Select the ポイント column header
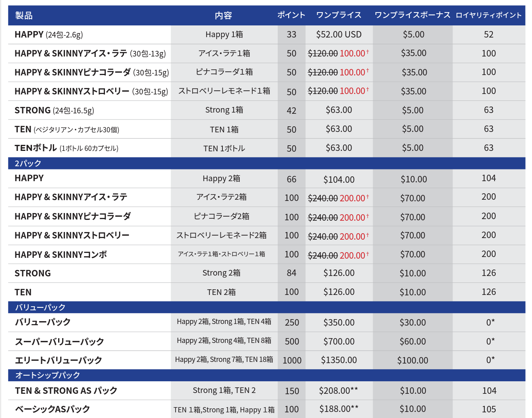 [x=291, y=15]
